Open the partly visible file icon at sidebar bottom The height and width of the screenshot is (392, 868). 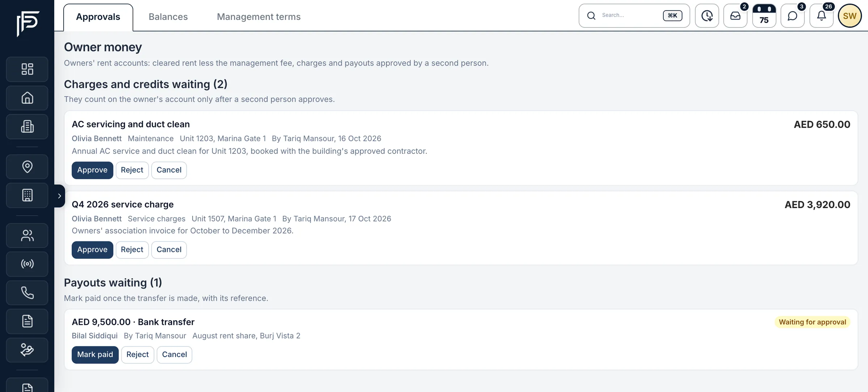pyautogui.click(x=27, y=386)
